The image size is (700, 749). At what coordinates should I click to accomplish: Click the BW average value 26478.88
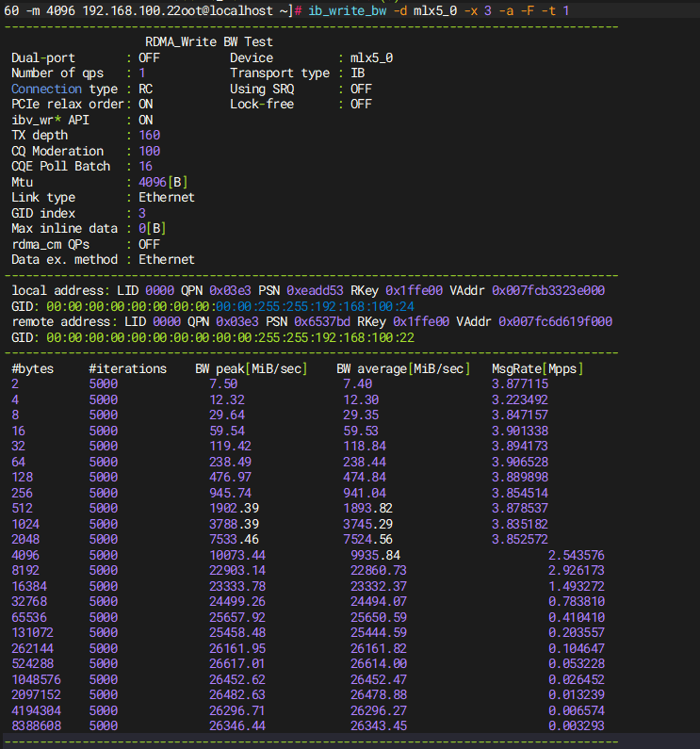click(x=379, y=695)
